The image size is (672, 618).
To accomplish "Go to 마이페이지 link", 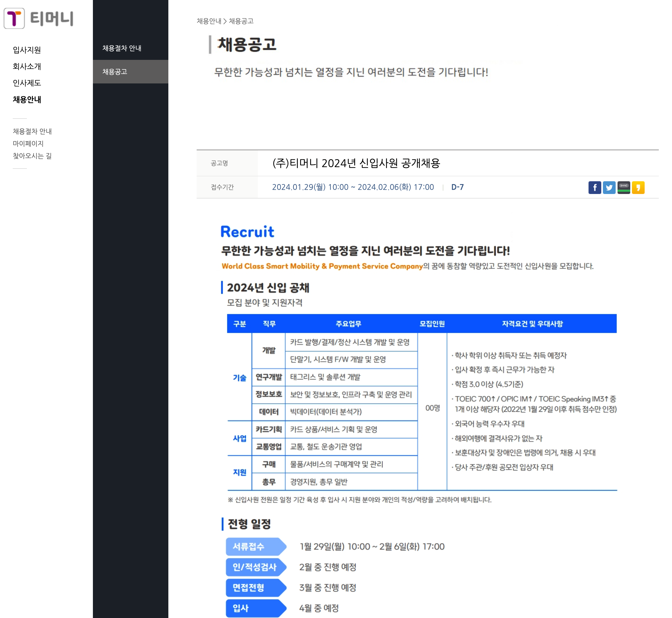I will [28, 144].
